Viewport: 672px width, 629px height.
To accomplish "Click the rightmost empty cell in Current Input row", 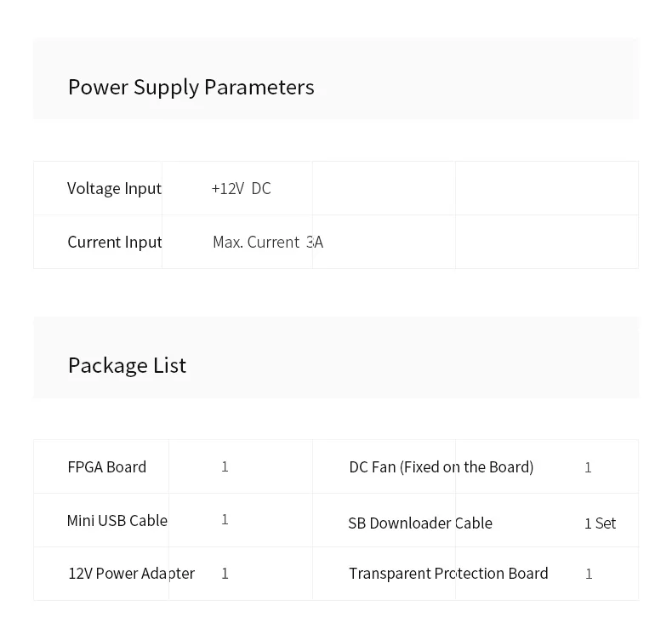I will click(546, 242).
